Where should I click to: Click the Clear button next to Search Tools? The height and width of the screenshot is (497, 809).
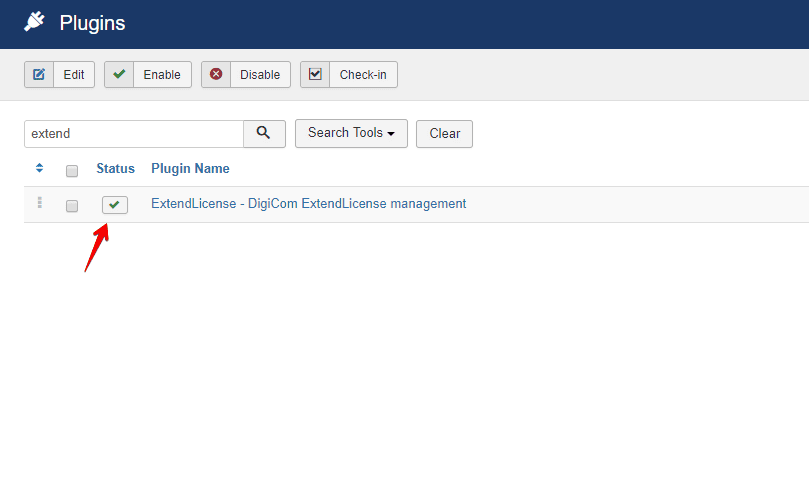(x=444, y=134)
